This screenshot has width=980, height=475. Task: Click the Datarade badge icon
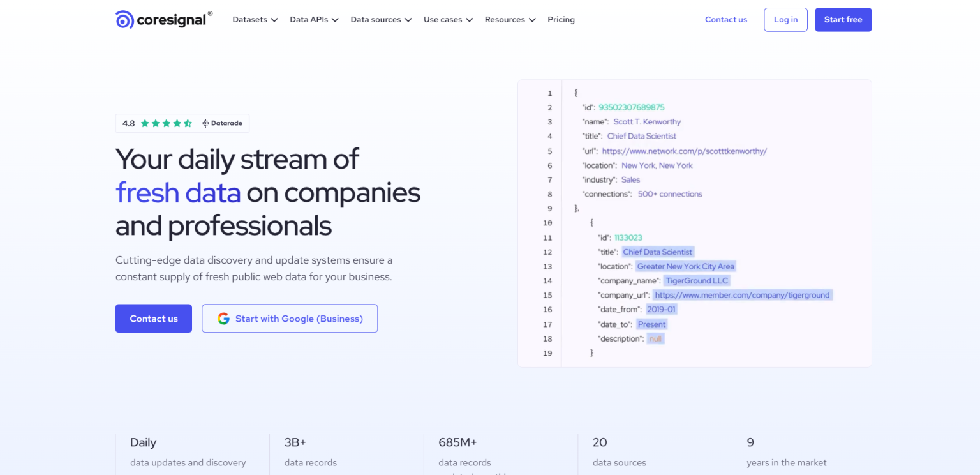click(x=205, y=123)
